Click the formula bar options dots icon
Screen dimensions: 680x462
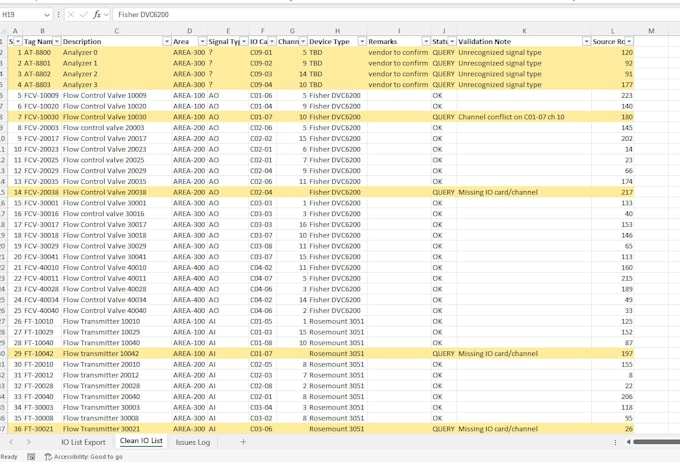(58, 15)
